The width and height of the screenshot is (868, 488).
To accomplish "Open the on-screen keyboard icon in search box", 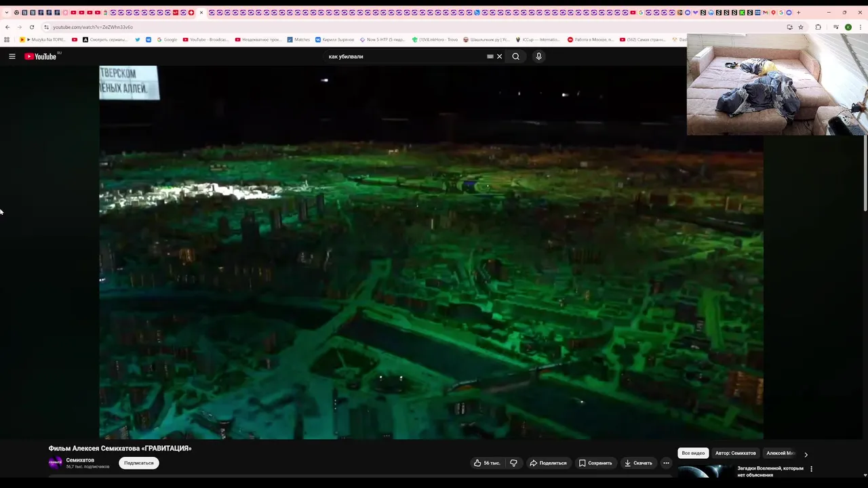I will tap(490, 56).
